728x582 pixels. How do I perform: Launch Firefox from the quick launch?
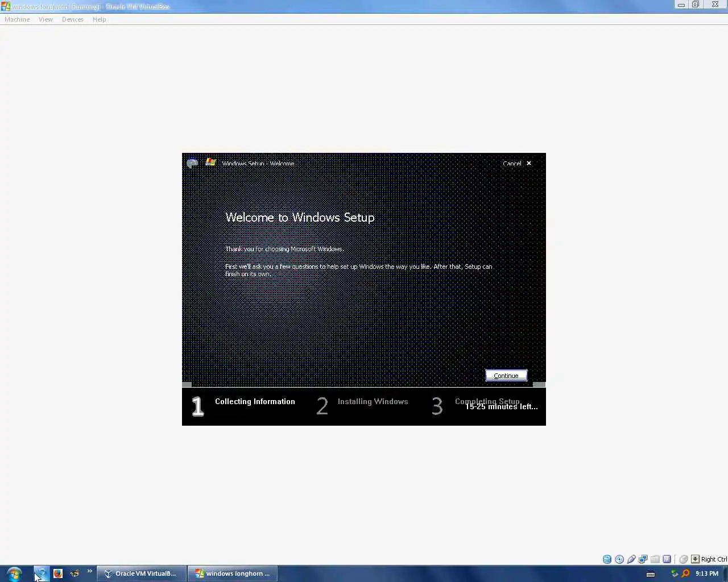pos(57,573)
